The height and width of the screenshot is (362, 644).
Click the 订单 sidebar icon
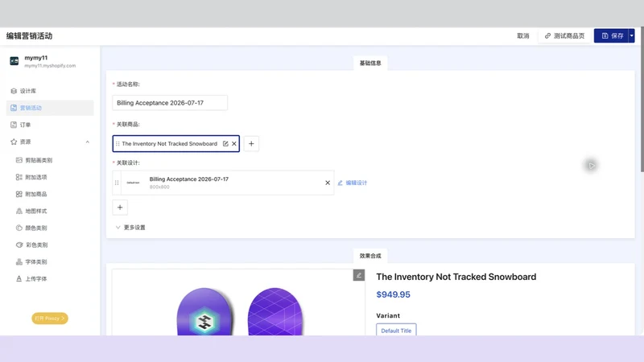[14, 125]
